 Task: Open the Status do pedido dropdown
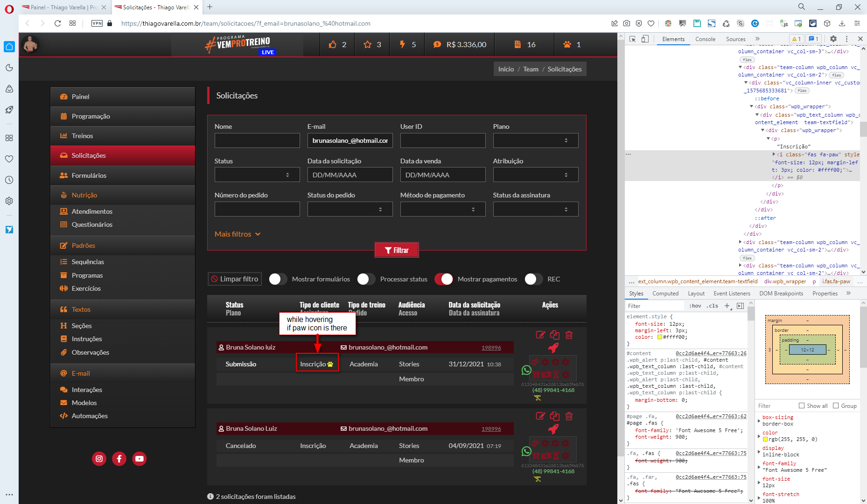coord(350,209)
